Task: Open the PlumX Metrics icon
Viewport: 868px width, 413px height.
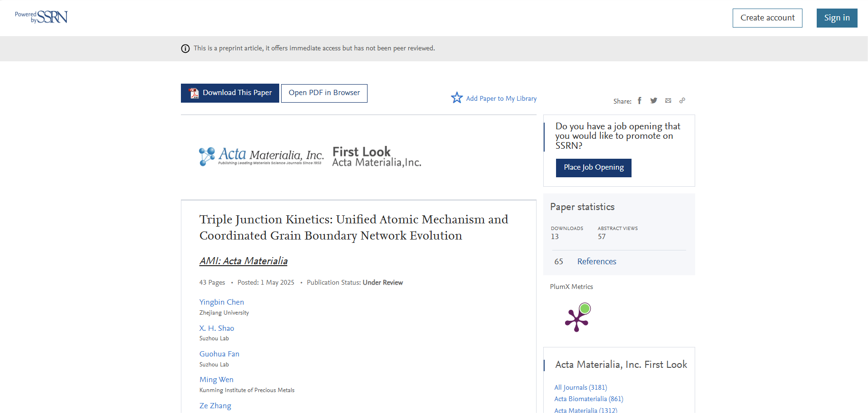Action: pos(578,317)
